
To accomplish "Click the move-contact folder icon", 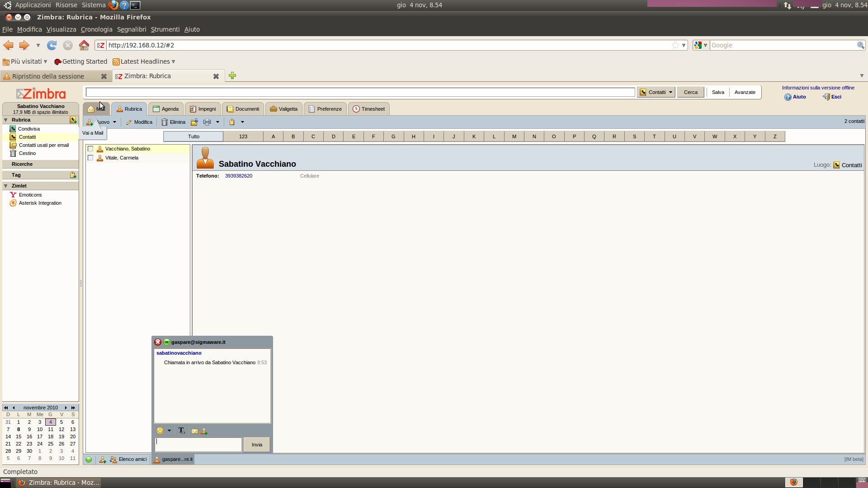I will click(194, 122).
